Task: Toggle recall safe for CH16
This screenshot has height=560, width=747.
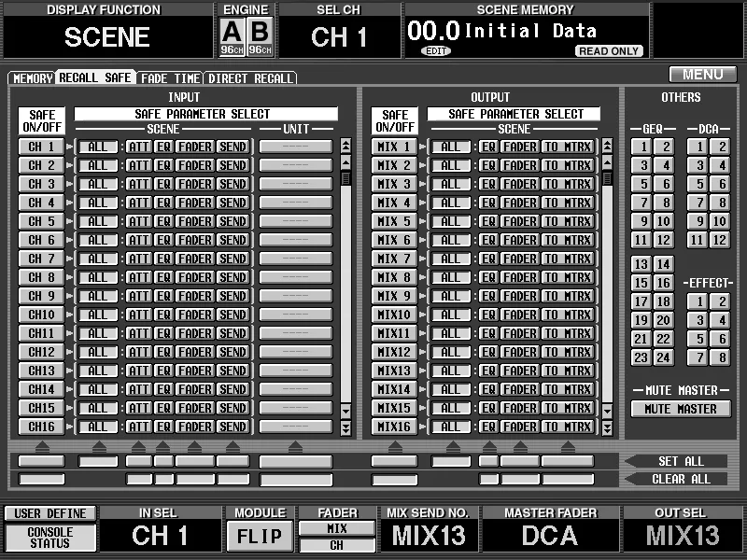Action: [x=41, y=427]
